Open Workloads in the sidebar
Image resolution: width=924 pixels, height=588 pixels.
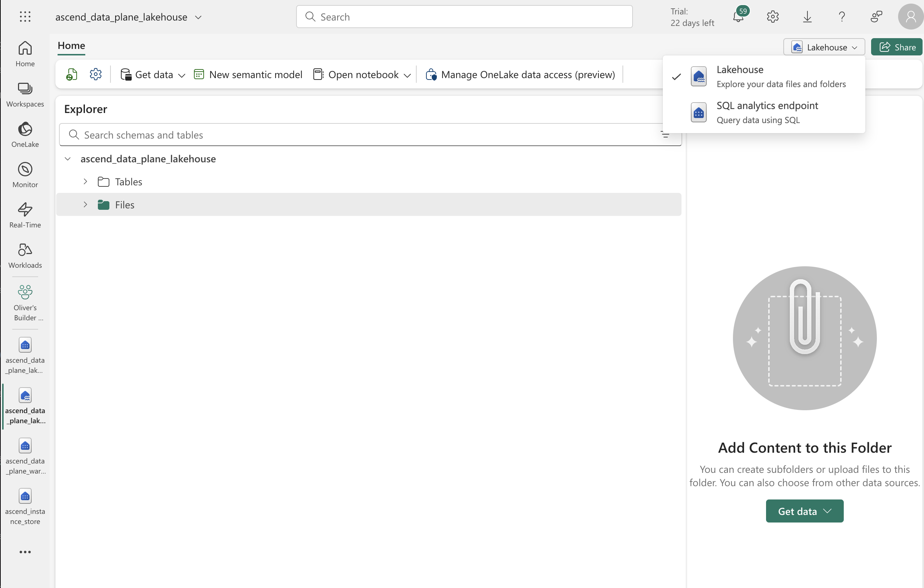point(25,255)
